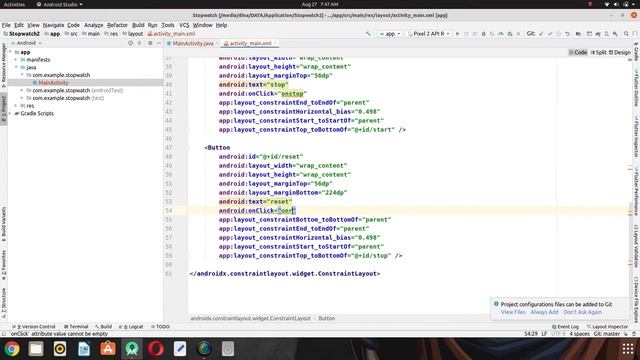Open Rhythmbox from the dock
Screen dimensions: 640x360
tap(60, 349)
